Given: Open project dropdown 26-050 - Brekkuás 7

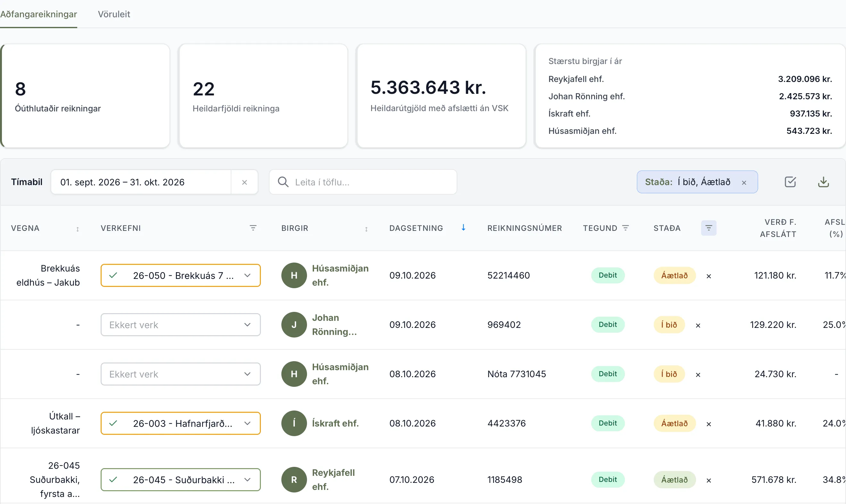Looking at the screenshot, I should pos(180,275).
